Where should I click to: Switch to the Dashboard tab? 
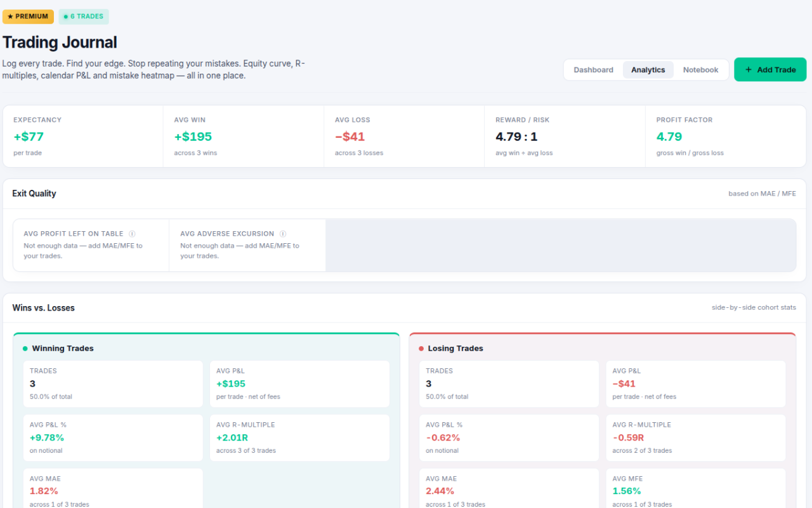coord(593,70)
